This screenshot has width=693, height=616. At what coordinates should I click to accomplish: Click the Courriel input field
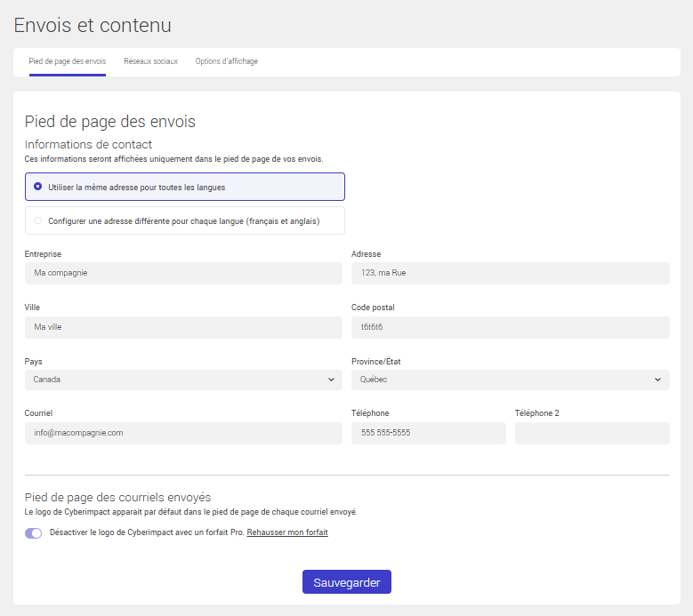pyautogui.click(x=183, y=433)
